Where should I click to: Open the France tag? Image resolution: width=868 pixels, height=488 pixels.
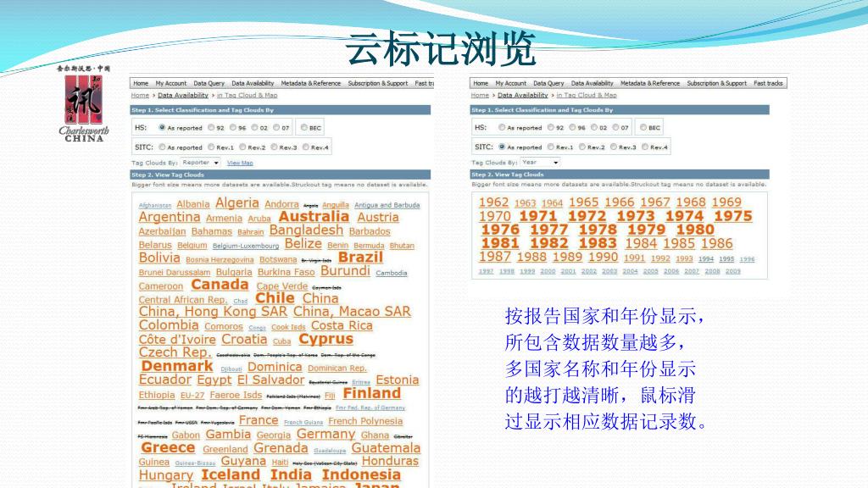click(259, 420)
